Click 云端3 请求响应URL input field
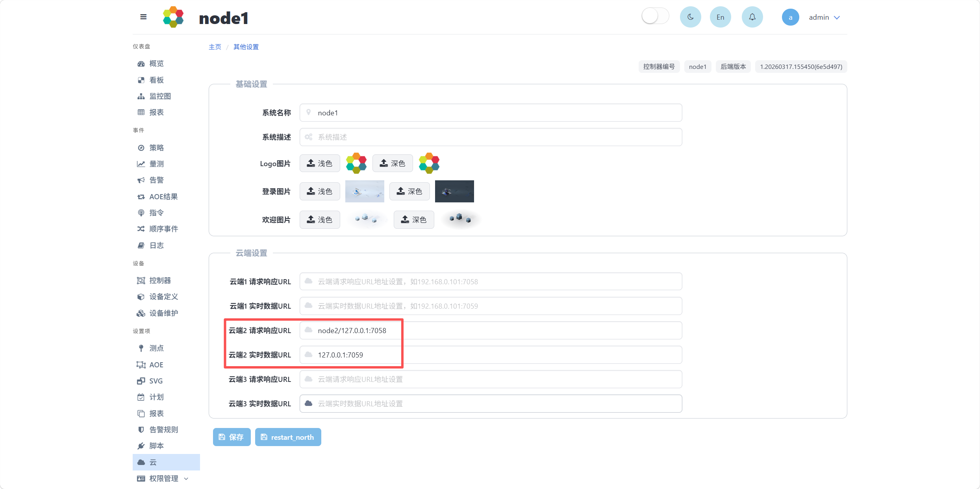 (x=491, y=379)
